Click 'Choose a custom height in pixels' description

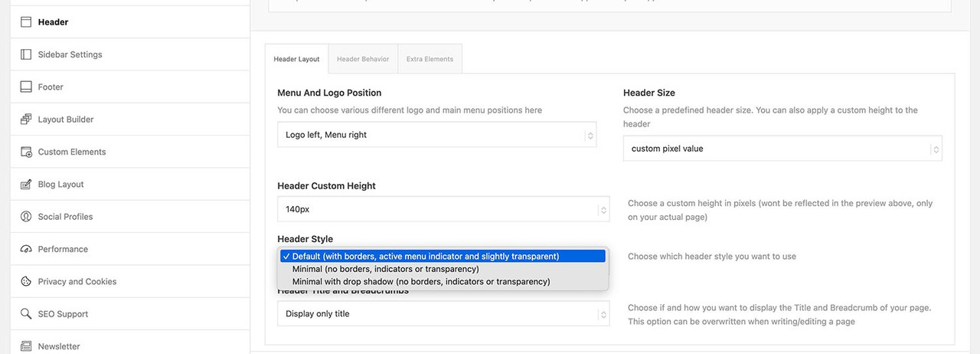pos(780,210)
